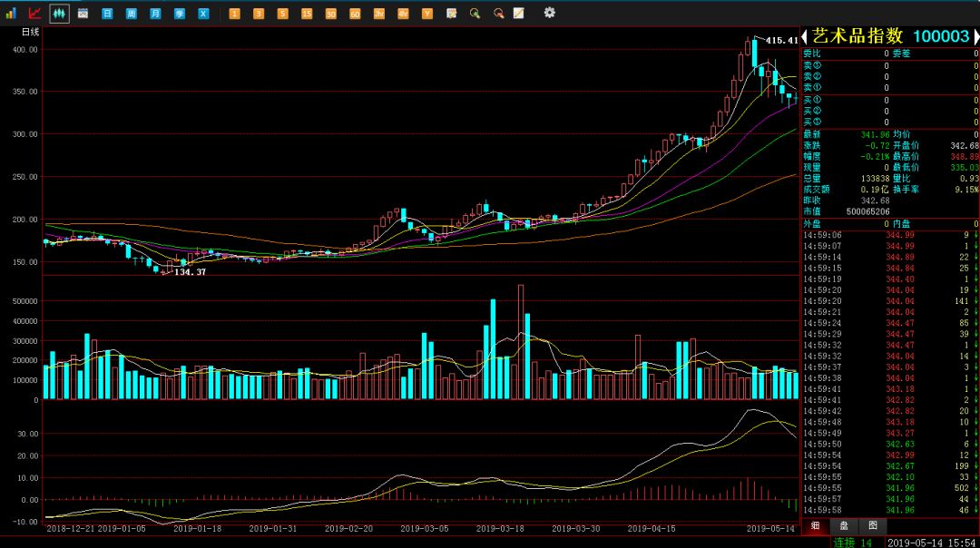980x548 pixels.
Task: Go to next symbol with right arrow
Action: (x=976, y=37)
